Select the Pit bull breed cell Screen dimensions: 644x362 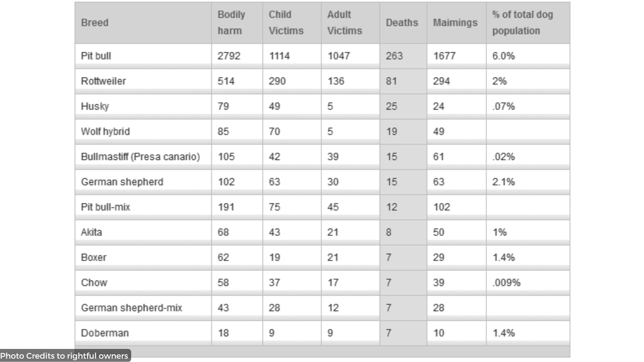[x=143, y=56]
